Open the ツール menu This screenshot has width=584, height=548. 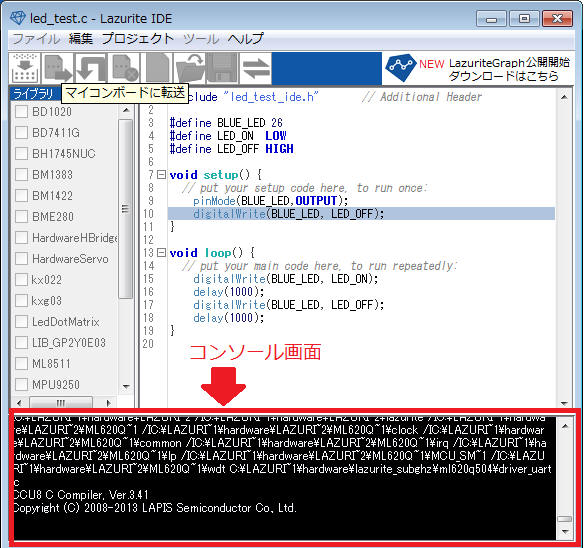[201, 39]
